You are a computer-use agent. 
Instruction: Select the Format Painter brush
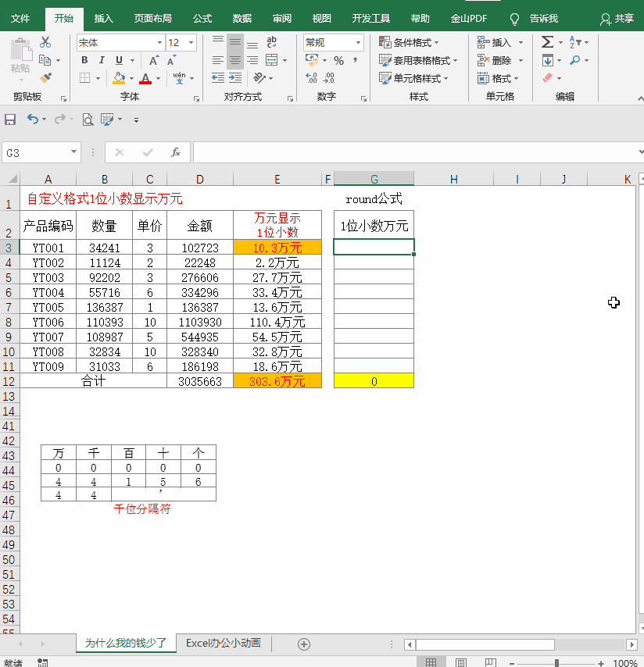(45, 78)
